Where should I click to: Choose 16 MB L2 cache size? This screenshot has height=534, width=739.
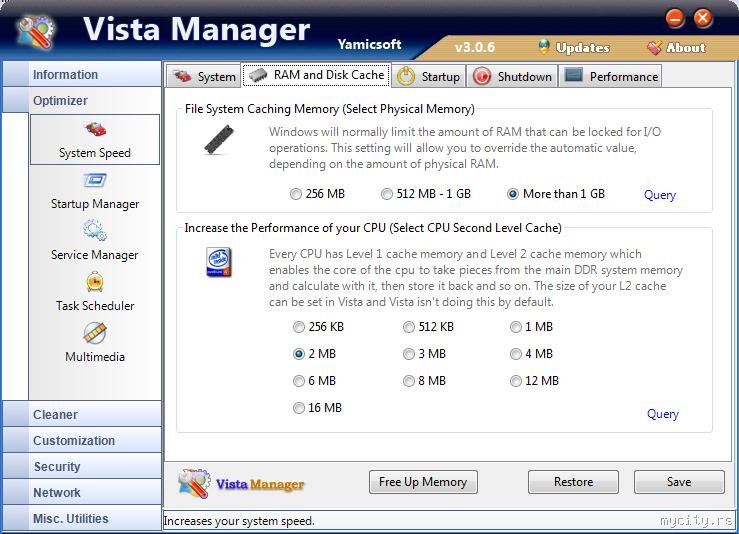[x=318, y=408]
